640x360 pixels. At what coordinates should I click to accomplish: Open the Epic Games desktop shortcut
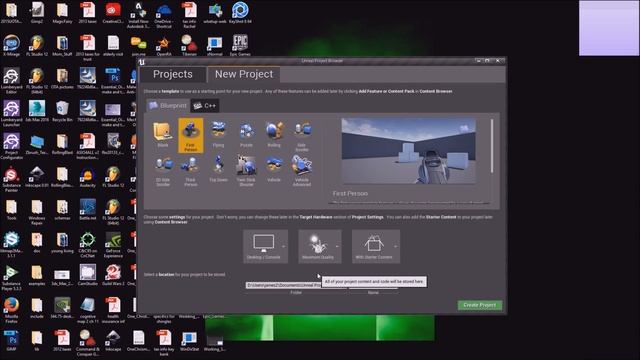(x=240, y=45)
